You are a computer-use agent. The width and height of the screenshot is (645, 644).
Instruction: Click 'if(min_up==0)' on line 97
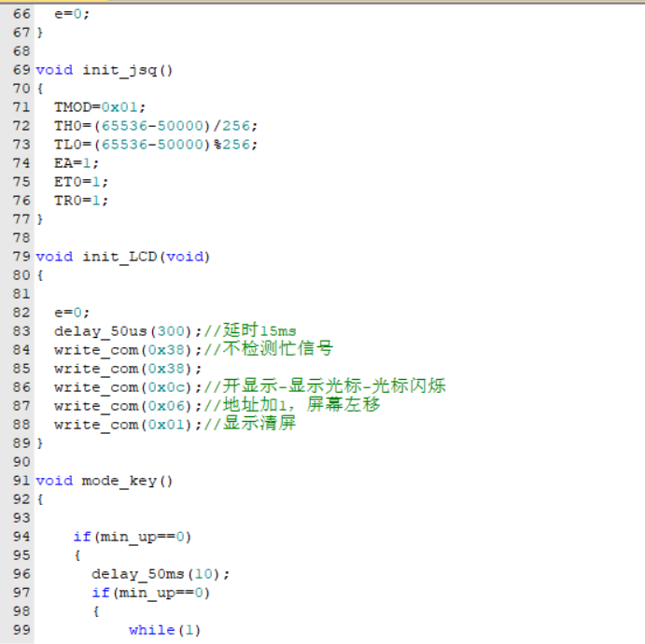pyautogui.click(x=151, y=593)
